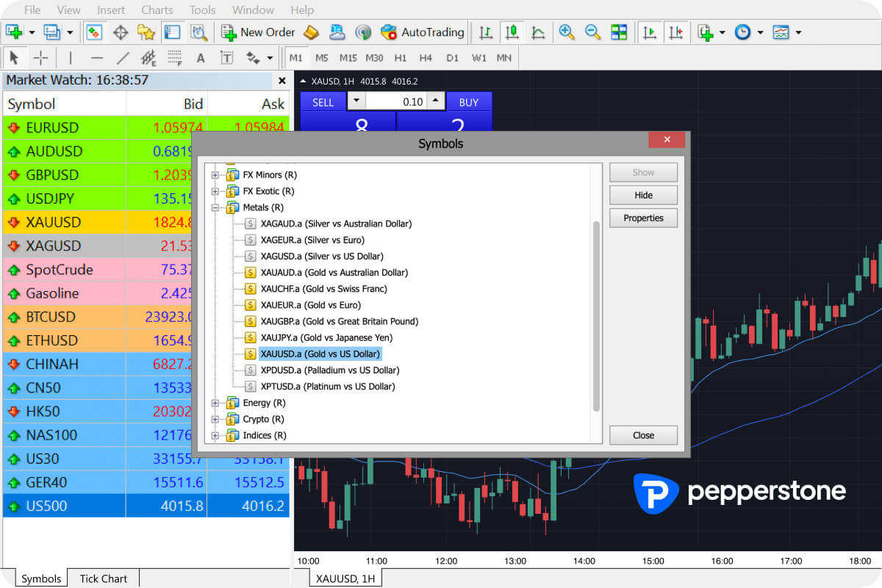882x588 pixels.
Task: Select the Text tool A
Action: coord(201,57)
